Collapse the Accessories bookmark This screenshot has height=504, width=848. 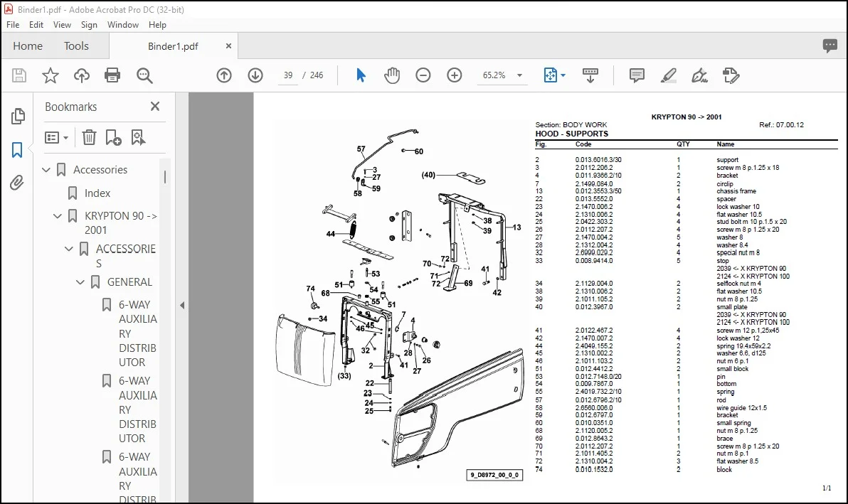coord(46,170)
